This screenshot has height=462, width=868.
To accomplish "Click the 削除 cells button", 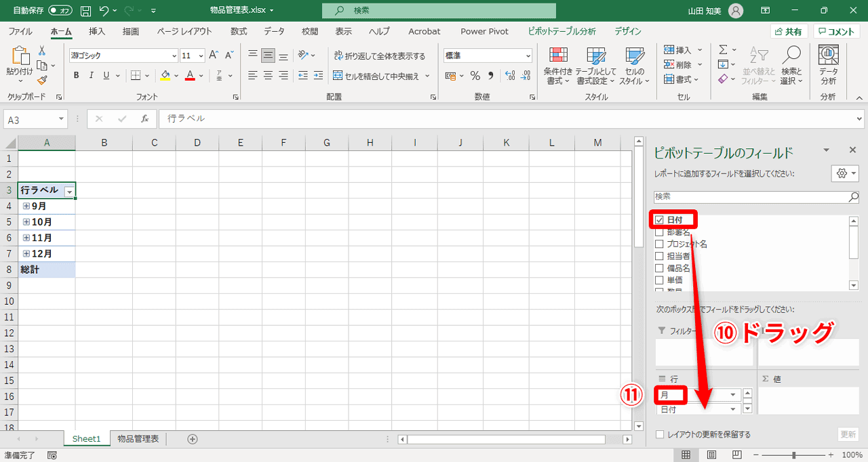I will pyautogui.click(x=683, y=65).
